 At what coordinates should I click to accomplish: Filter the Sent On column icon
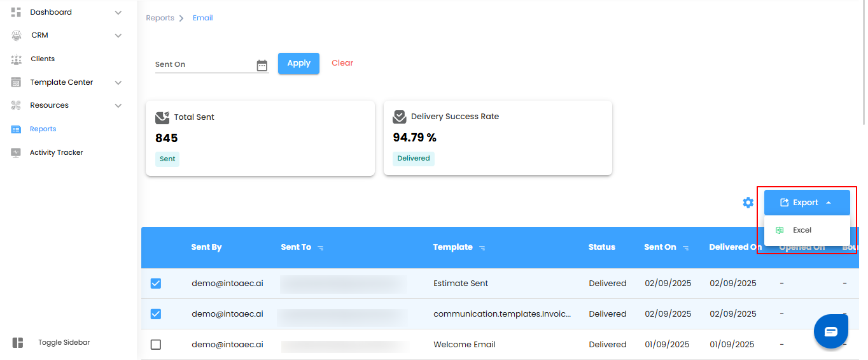click(x=686, y=248)
